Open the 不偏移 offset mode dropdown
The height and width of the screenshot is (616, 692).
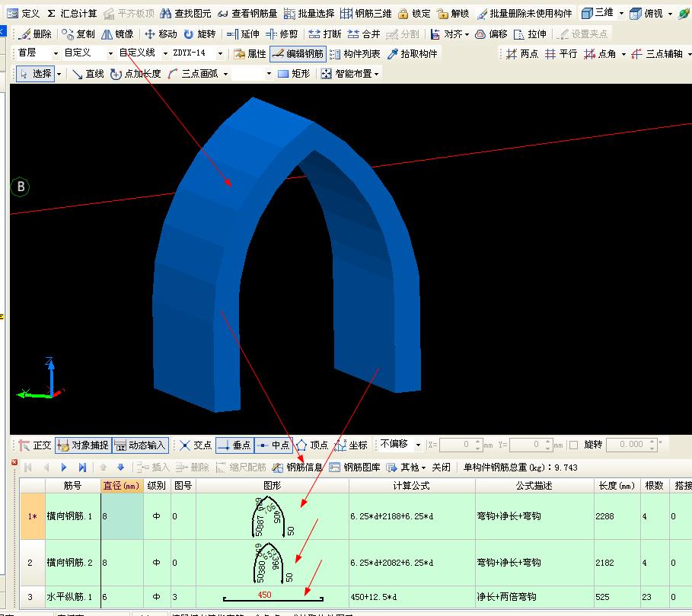pyautogui.click(x=418, y=445)
